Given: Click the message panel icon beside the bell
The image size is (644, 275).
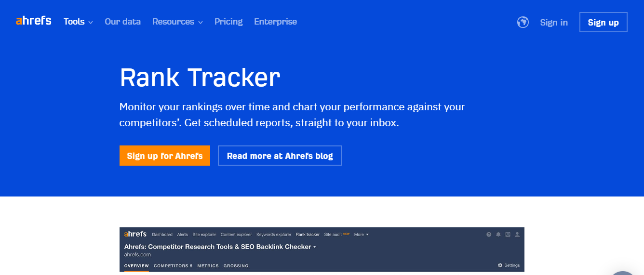Looking at the screenshot, I should click(508, 235).
